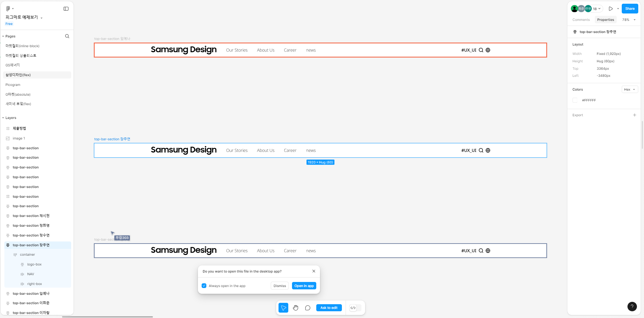The height and width of the screenshot is (318, 644).
Task: Click globe icon in the selected top bar frame
Action: (x=488, y=150)
